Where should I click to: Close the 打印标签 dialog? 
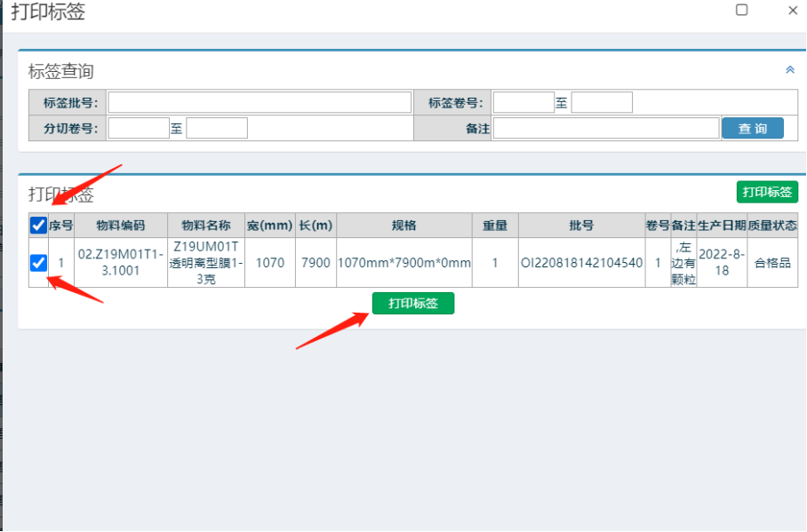click(793, 10)
